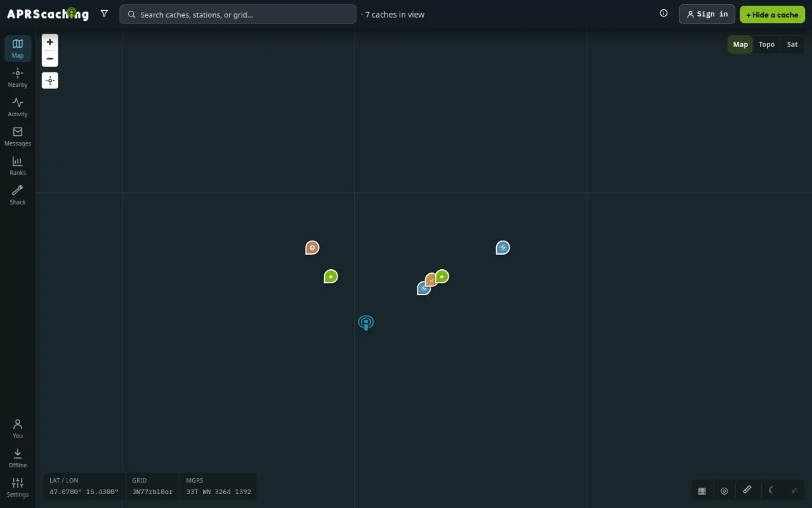
Task: Focus the search caches, stations, or grid field
Action: point(238,14)
